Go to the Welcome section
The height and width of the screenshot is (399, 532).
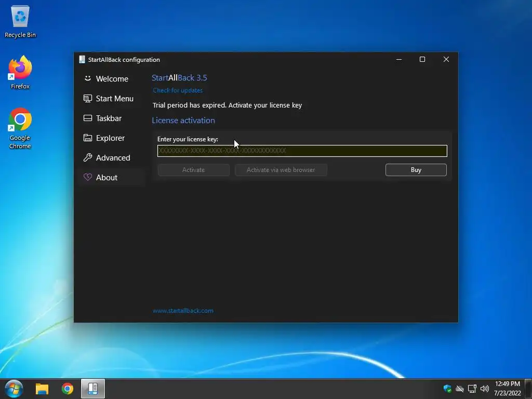112,79
